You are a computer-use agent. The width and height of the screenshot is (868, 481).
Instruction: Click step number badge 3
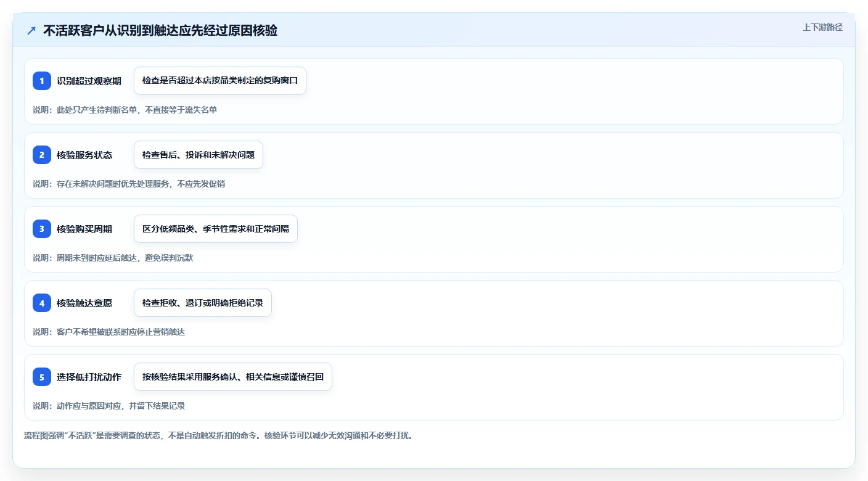tap(42, 229)
